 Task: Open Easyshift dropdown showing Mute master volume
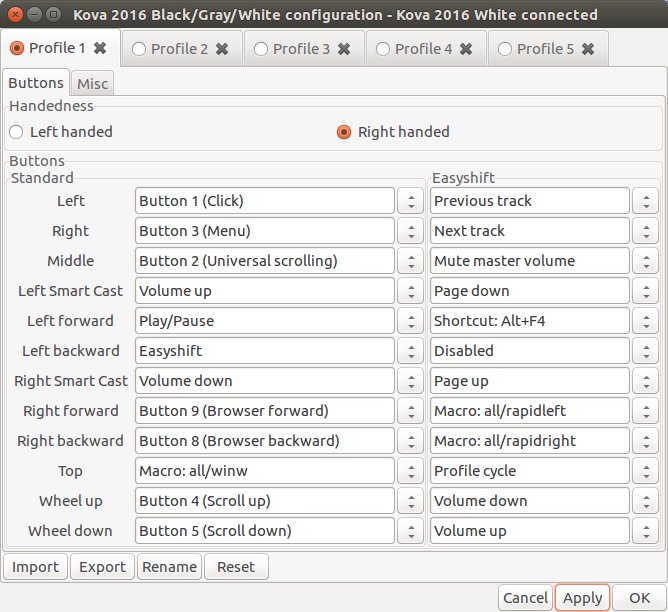click(530, 261)
